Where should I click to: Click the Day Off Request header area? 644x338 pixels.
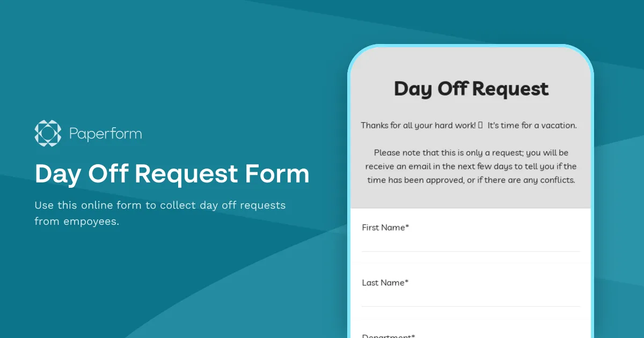click(471, 89)
